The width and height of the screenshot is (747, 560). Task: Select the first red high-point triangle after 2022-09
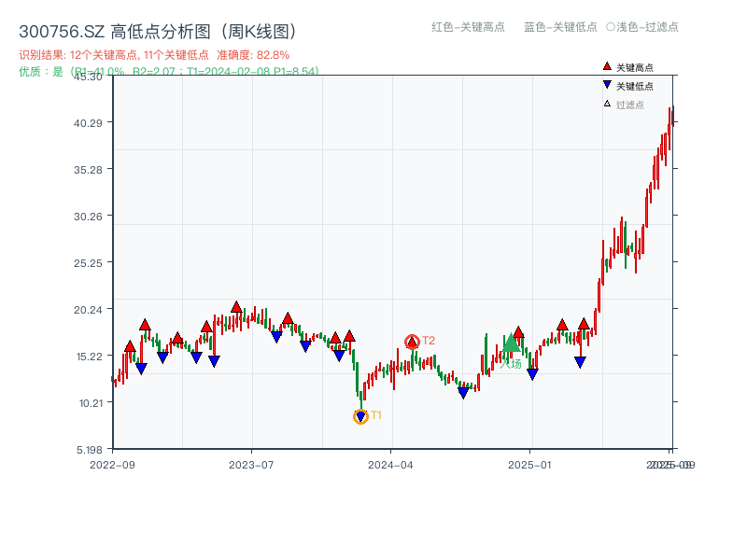tap(130, 346)
